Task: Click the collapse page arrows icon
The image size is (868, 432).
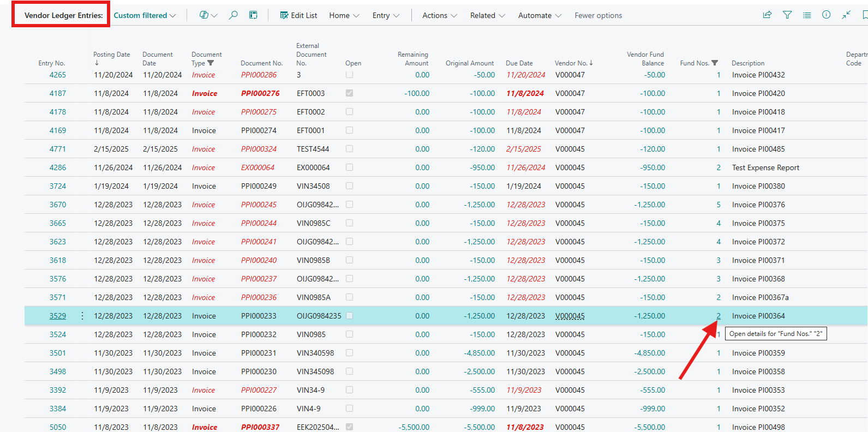Action: point(846,15)
